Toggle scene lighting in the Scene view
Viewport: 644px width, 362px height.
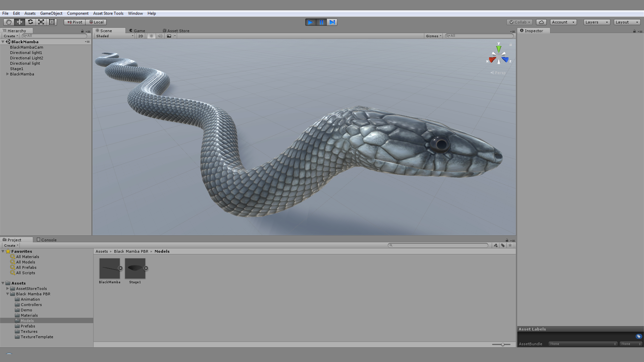coord(151,36)
